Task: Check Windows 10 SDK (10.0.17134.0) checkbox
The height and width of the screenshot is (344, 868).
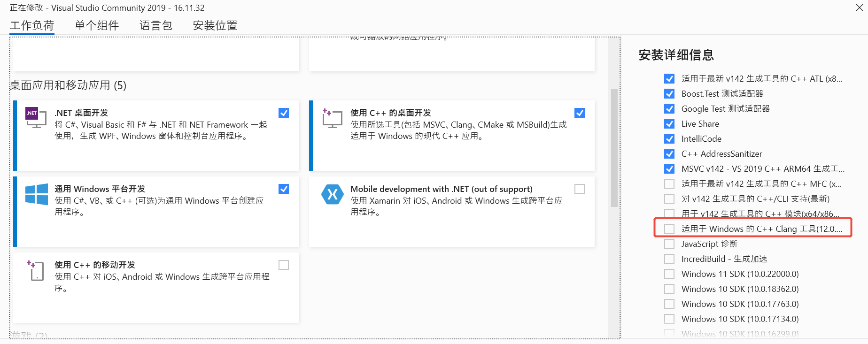Action: pyautogui.click(x=669, y=319)
